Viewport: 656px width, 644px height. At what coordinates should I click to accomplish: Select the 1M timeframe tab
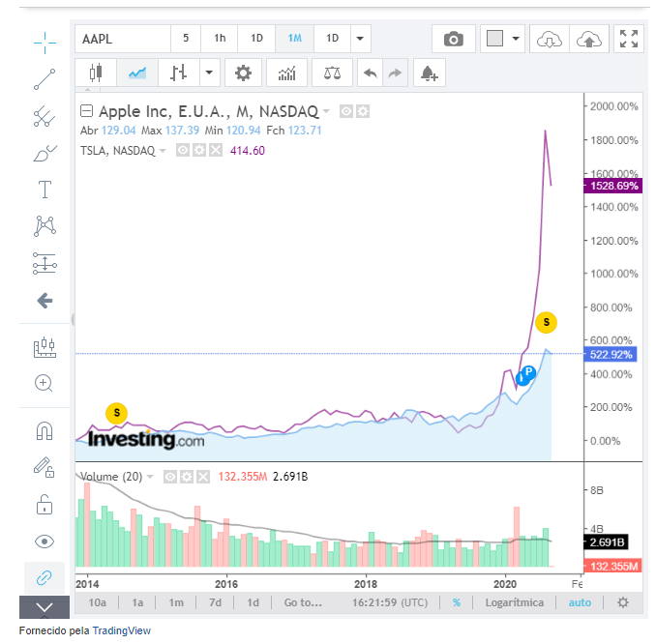tap(294, 39)
